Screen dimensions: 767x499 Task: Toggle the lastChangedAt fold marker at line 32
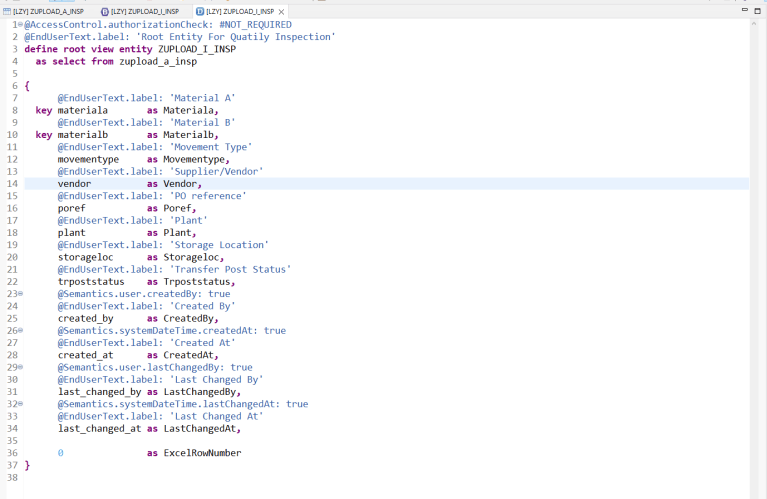20,404
